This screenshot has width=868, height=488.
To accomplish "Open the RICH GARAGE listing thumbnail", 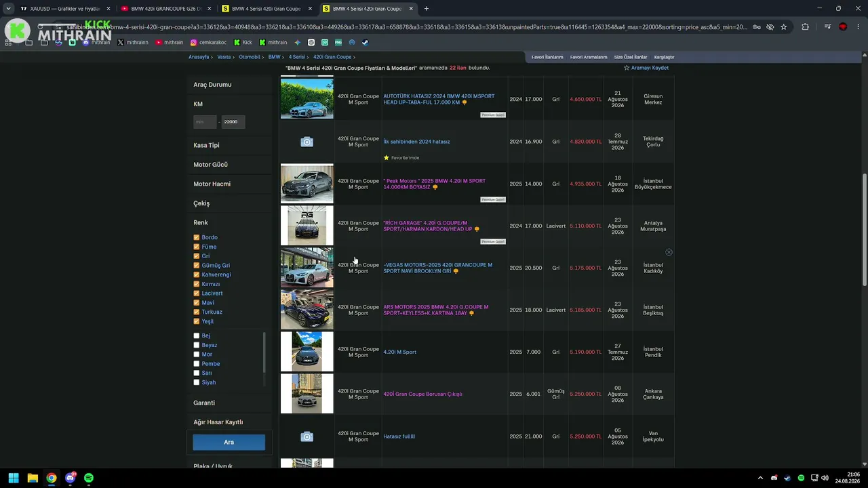I will [307, 226].
